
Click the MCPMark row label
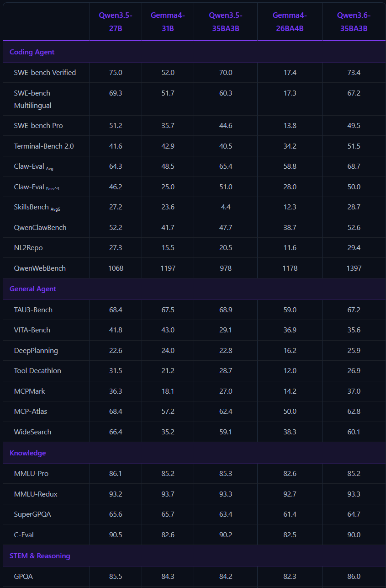(x=30, y=391)
